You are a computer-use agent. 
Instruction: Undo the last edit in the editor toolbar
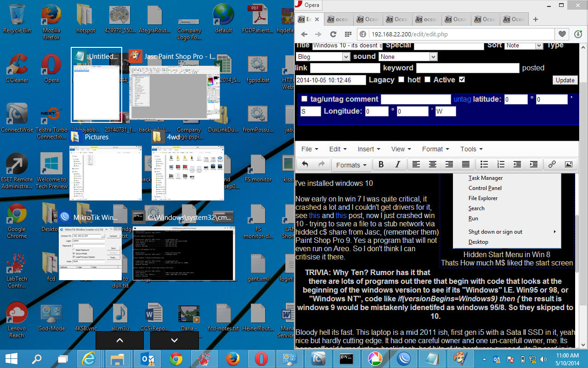pos(305,165)
